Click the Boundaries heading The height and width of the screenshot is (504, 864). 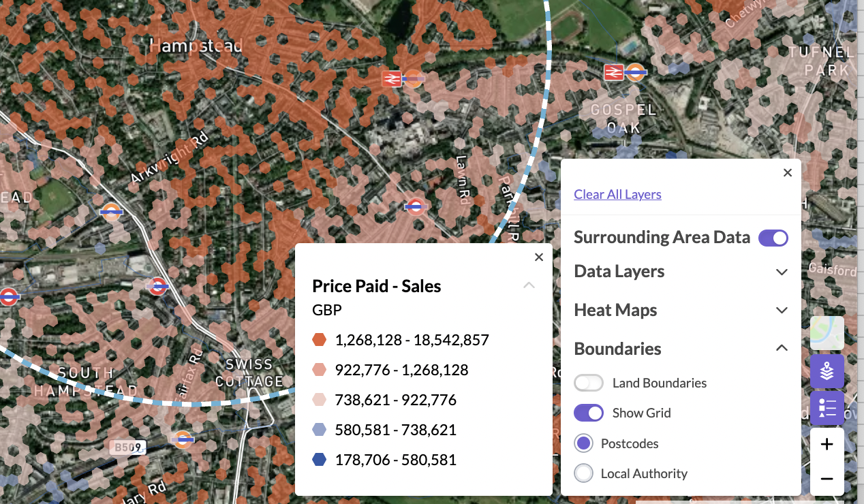click(x=617, y=349)
